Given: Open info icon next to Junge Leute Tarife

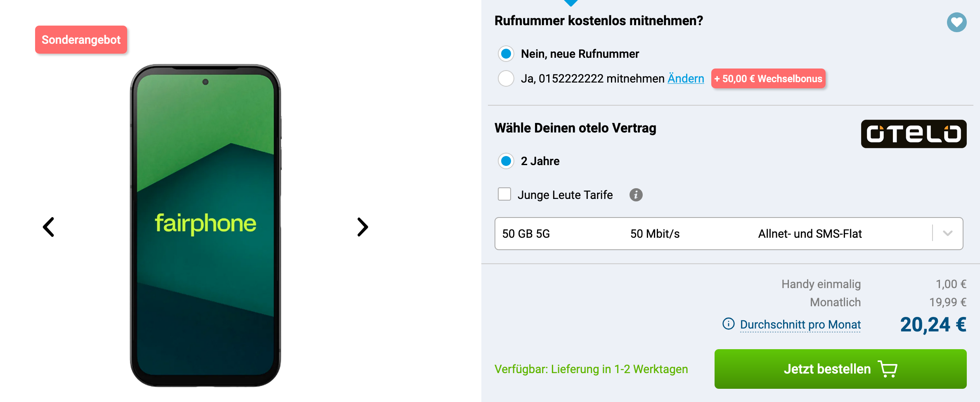Looking at the screenshot, I should coord(636,195).
